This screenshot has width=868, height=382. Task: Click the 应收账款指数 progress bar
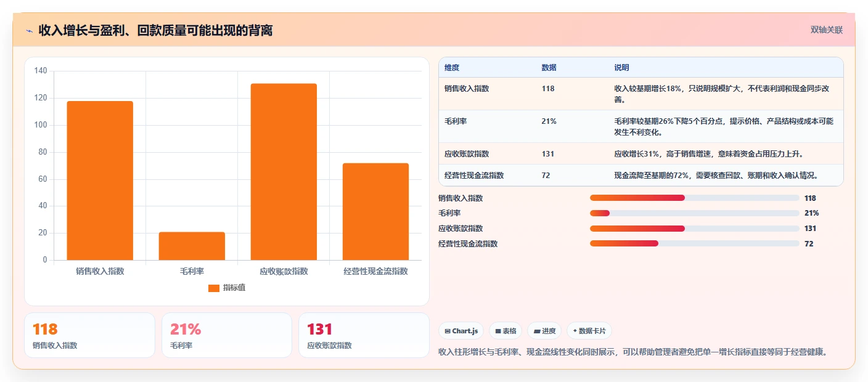tap(694, 229)
